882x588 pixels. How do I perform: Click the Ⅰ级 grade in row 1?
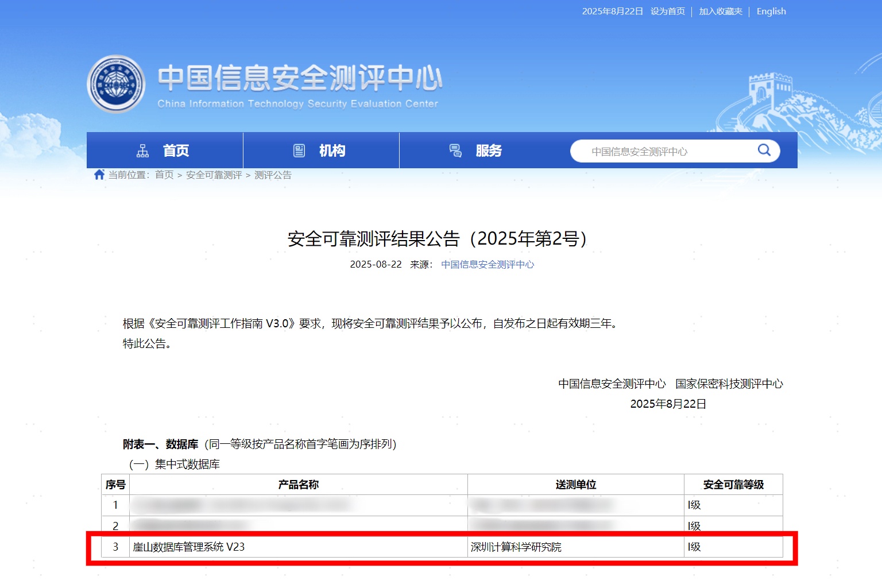click(x=694, y=505)
